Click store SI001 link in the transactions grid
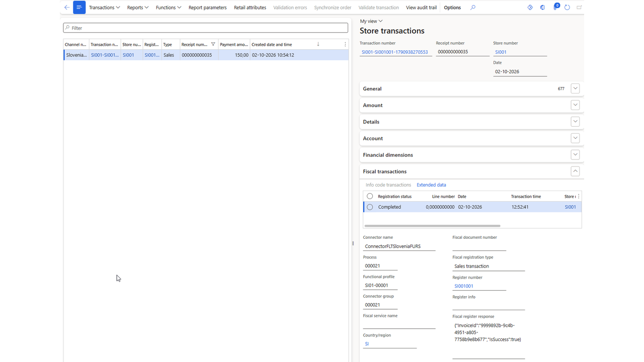 tap(128, 55)
